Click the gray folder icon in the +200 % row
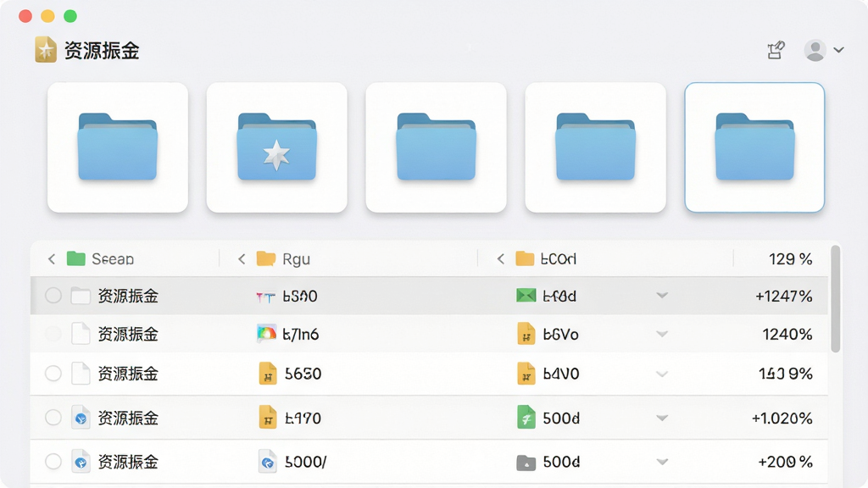 pyautogui.click(x=526, y=463)
